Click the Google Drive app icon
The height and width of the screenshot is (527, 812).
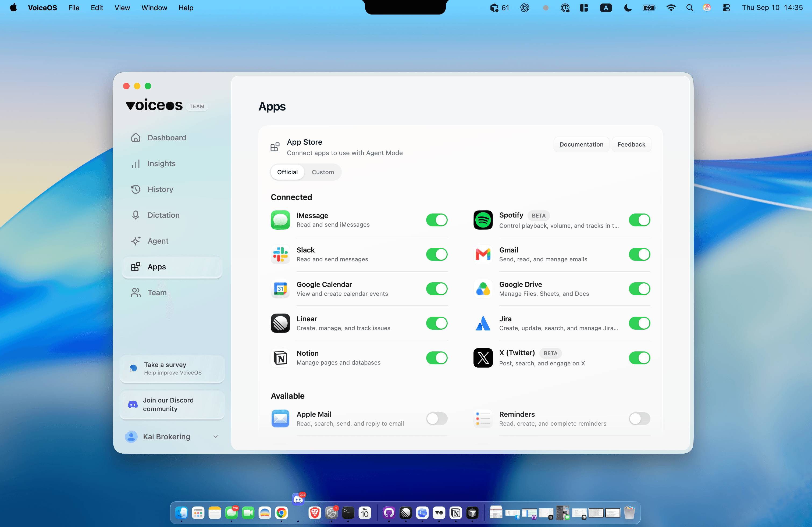483,289
